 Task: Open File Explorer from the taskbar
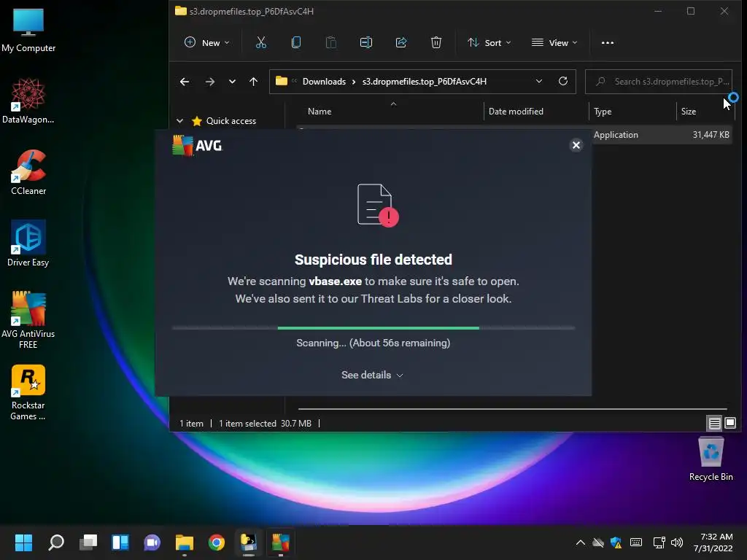pyautogui.click(x=185, y=542)
